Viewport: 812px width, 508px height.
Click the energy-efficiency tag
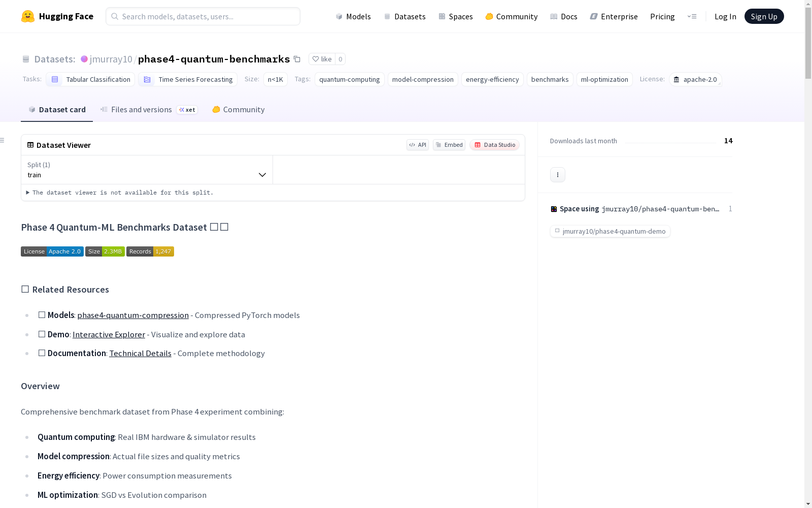coord(492,79)
